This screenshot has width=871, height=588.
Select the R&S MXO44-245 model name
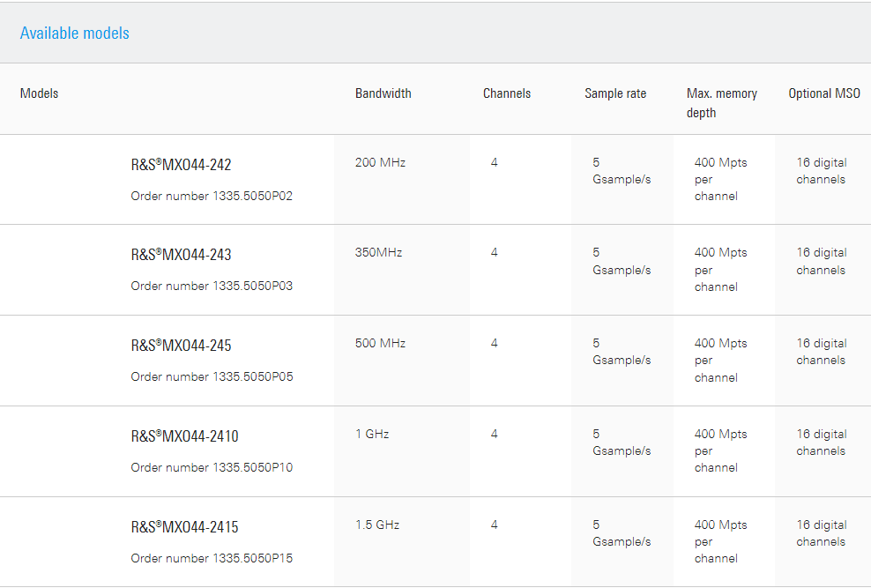pos(181,346)
